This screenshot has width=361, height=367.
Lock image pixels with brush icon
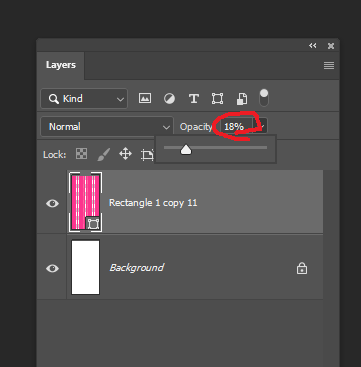point(103,154)
